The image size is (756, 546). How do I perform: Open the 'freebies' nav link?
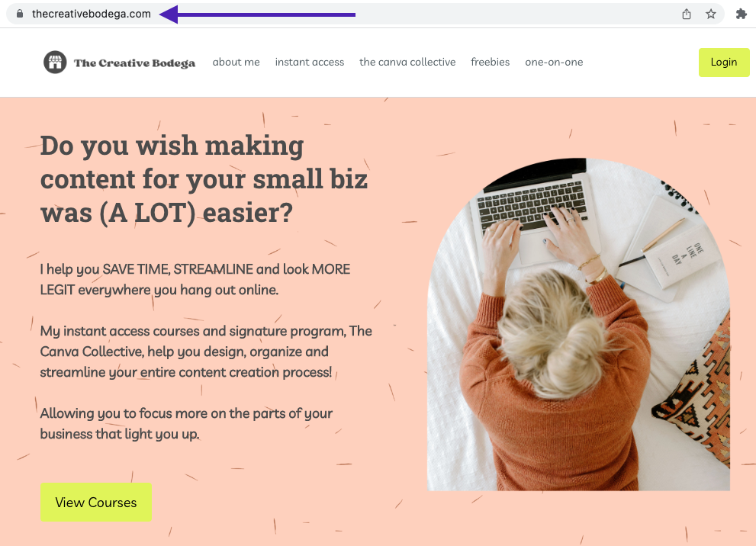[491, 63]
